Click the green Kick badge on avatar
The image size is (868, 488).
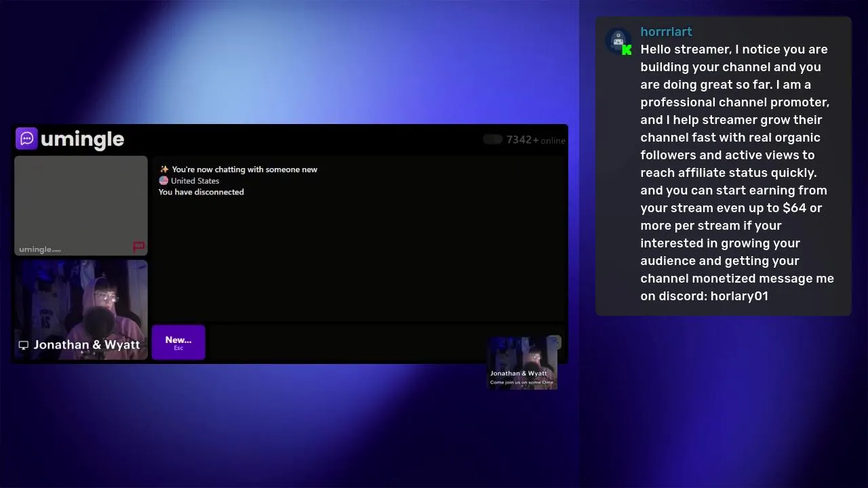tap(627, 50)
